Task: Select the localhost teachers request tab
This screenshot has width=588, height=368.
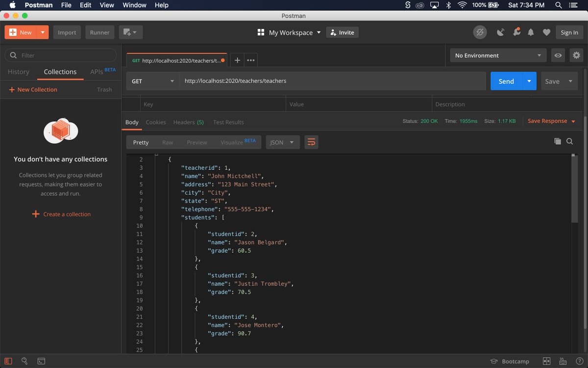Action: tap(177, 60)
